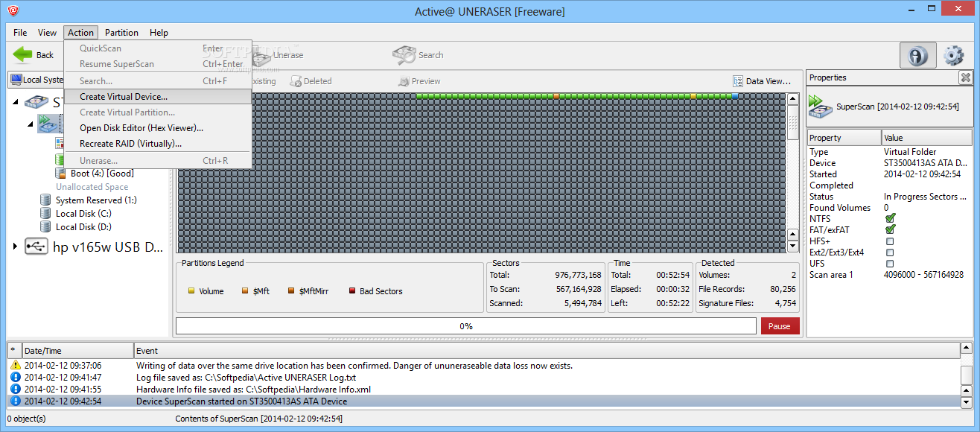The width and height of the screenshot is (980, 432).
Task: Click the Boot (4:) volume icon
Action: [x=61, y=173]
